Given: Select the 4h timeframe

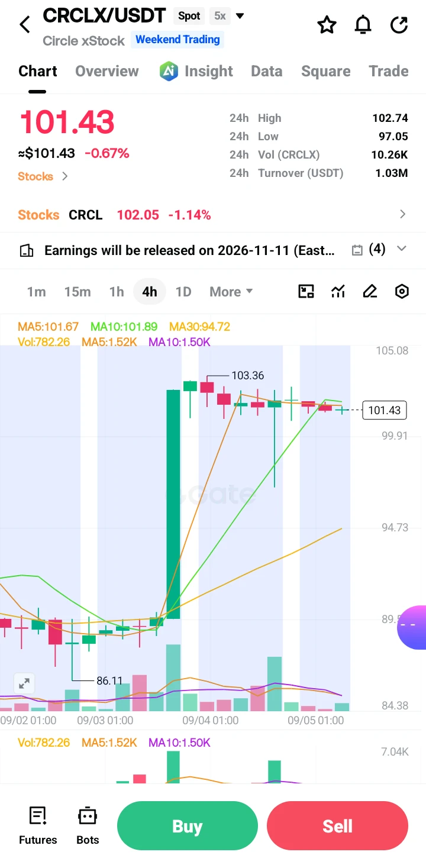Looking at the screenshot, I should [x=150, y=292].
